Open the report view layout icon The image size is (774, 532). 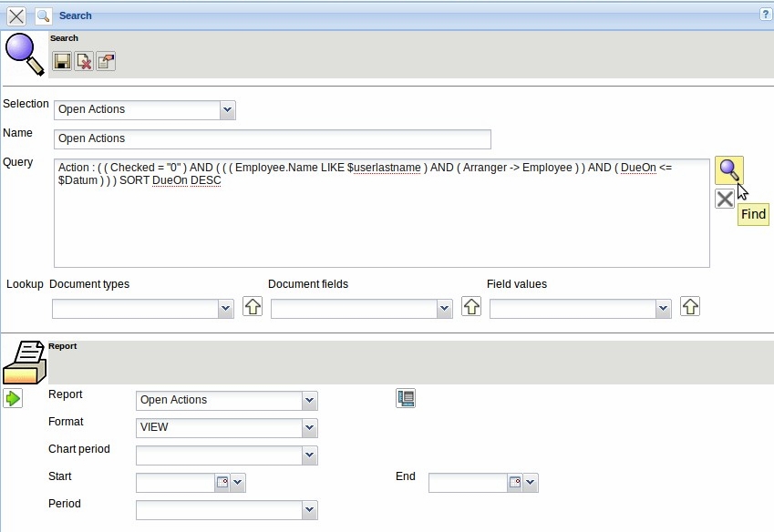pos(405,398)
